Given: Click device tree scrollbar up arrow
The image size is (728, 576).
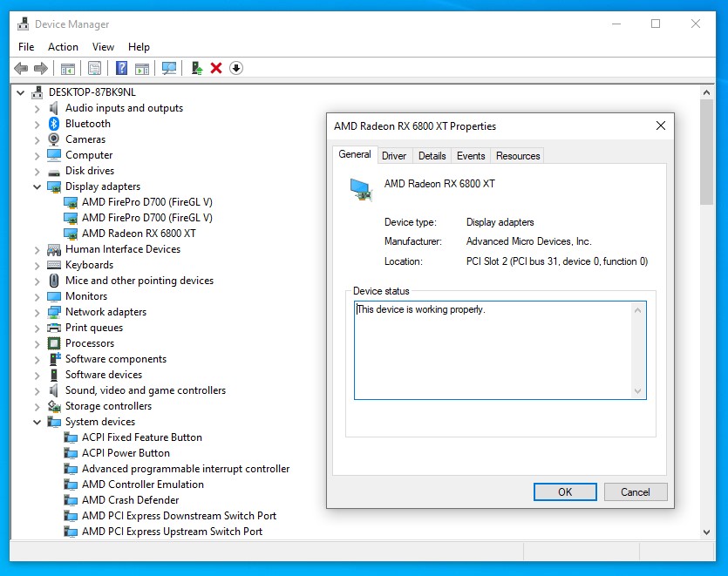Looking at the screenshot, I should (707, 92).
